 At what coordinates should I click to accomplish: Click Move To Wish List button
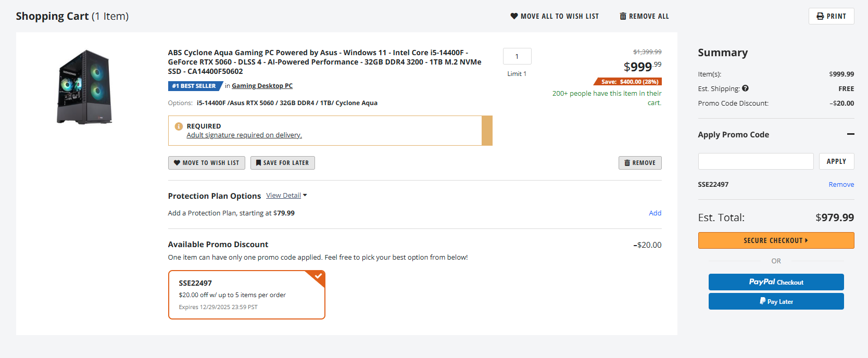coord(206,163)
